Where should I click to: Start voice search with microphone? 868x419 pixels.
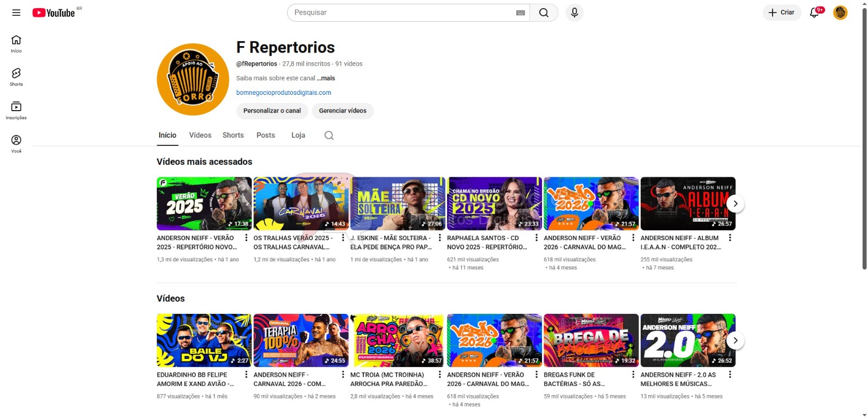click(x=574, y=12)
